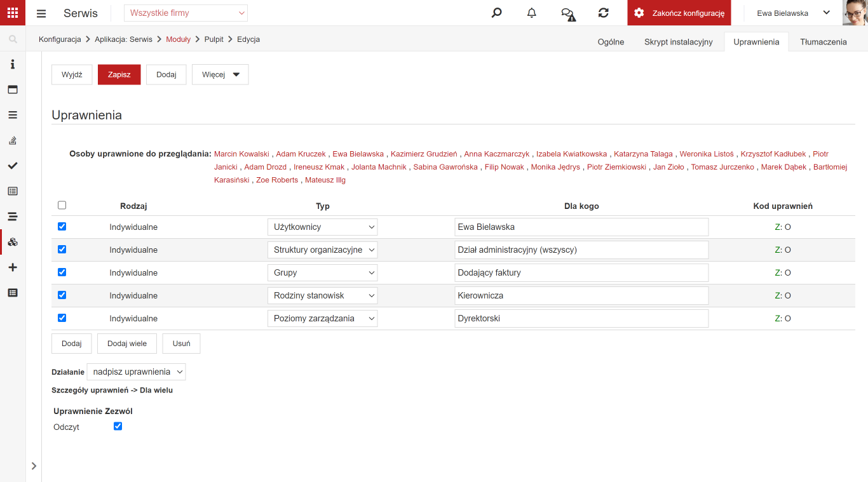The image size is (868, 482).
Task: Open the Struktury organizacyjne type dropdown
Action: 322,250
